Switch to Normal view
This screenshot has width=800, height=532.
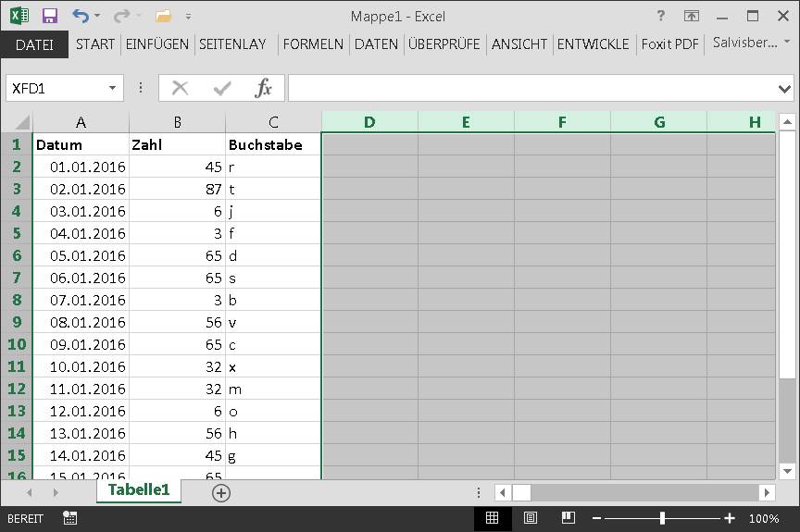(493, 518)
